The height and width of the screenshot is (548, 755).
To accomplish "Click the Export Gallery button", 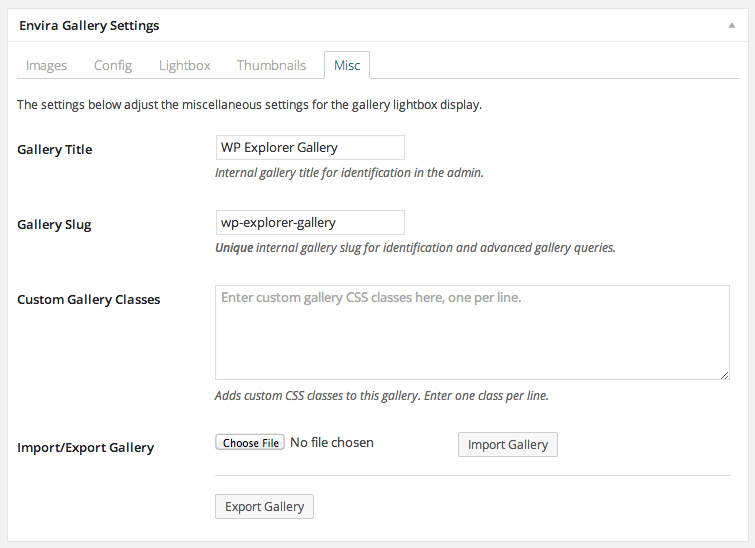I will click(x=264, y=507).
